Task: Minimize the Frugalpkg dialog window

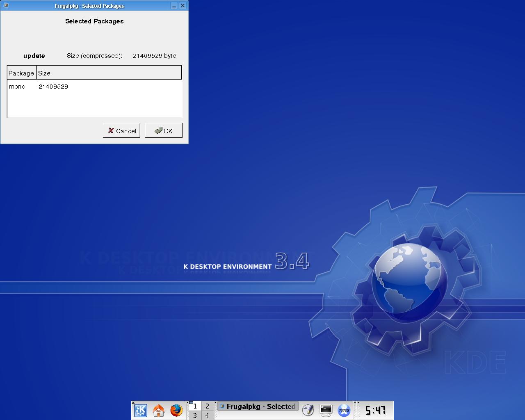Action: point(174,6)
